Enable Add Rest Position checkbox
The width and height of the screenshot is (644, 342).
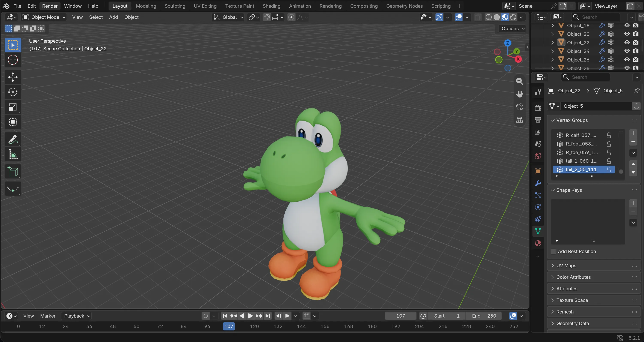click(553, 251)
